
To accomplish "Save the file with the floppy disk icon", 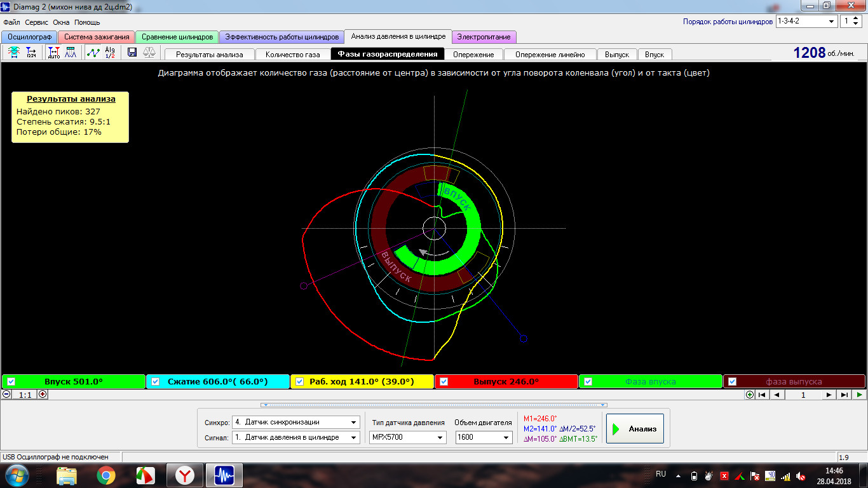I will [x=132, y=53].
